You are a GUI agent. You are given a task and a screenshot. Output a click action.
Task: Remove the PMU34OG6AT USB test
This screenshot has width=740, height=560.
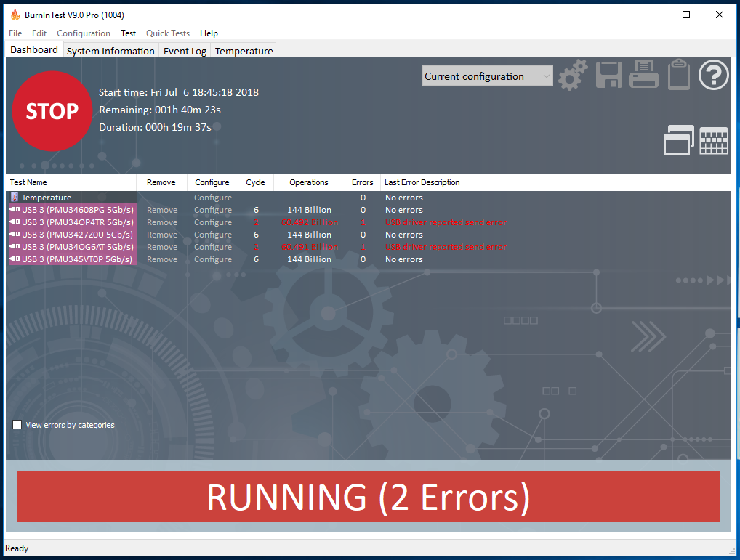tap(162, 246)
